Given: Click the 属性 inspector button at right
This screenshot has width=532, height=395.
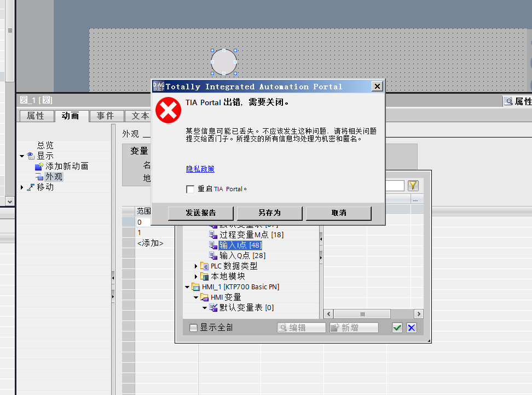Looking at the screenshot, I should point(517,101).
